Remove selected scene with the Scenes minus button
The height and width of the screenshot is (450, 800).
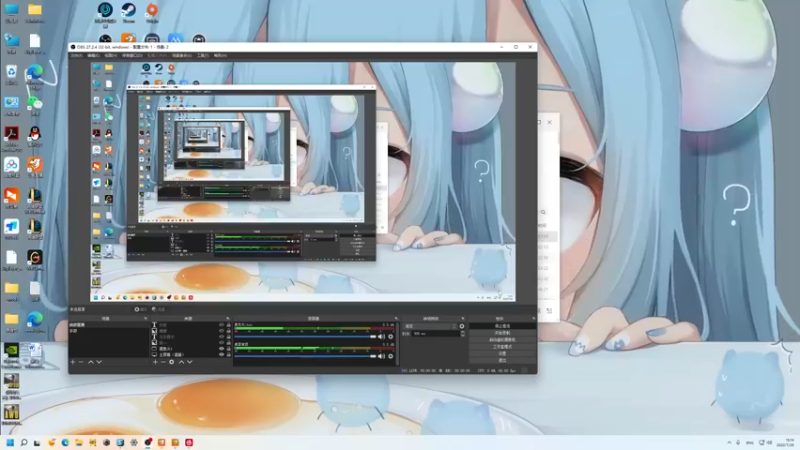(x=81, y=362)
